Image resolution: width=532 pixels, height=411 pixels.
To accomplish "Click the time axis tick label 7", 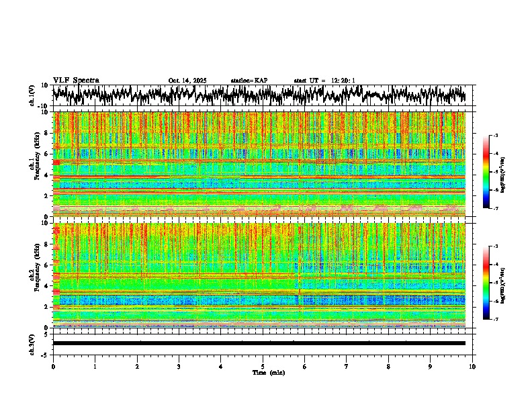I will pos(347,367).
